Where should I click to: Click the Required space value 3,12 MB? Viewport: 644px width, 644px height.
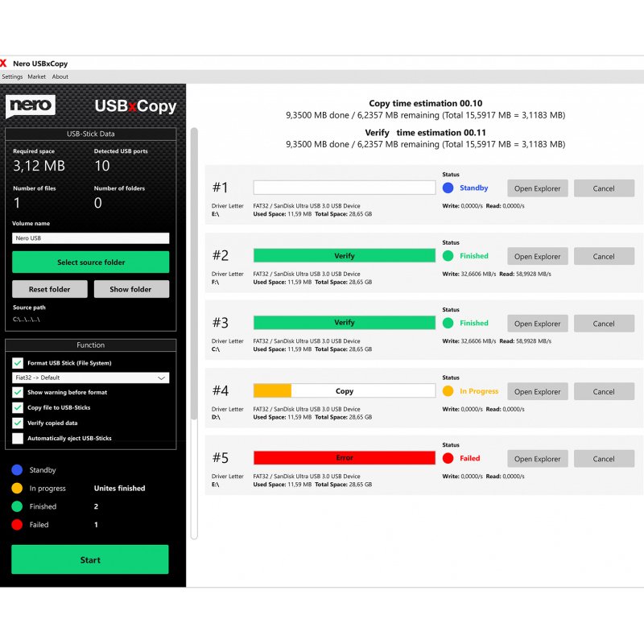click(x=39, y=166)
